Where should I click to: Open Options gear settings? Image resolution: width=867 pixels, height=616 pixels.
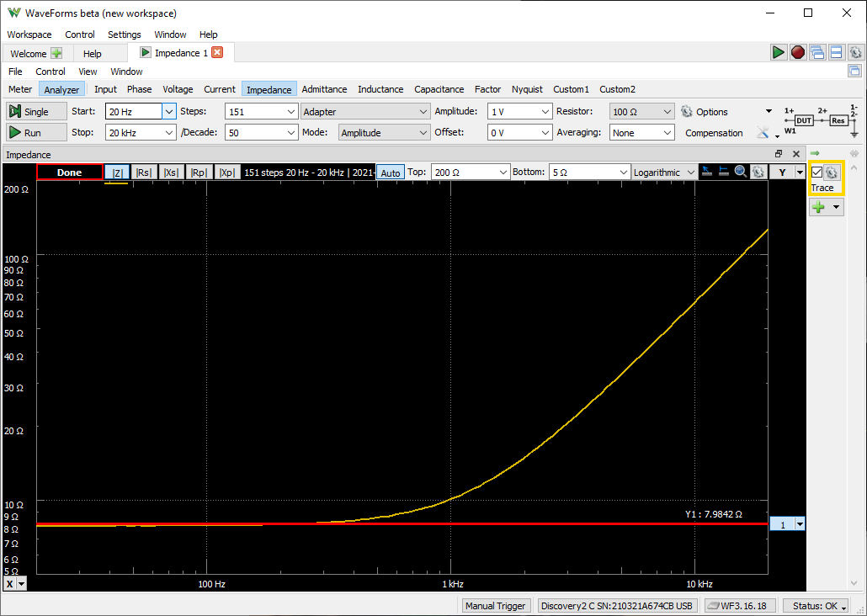[687, 111]
